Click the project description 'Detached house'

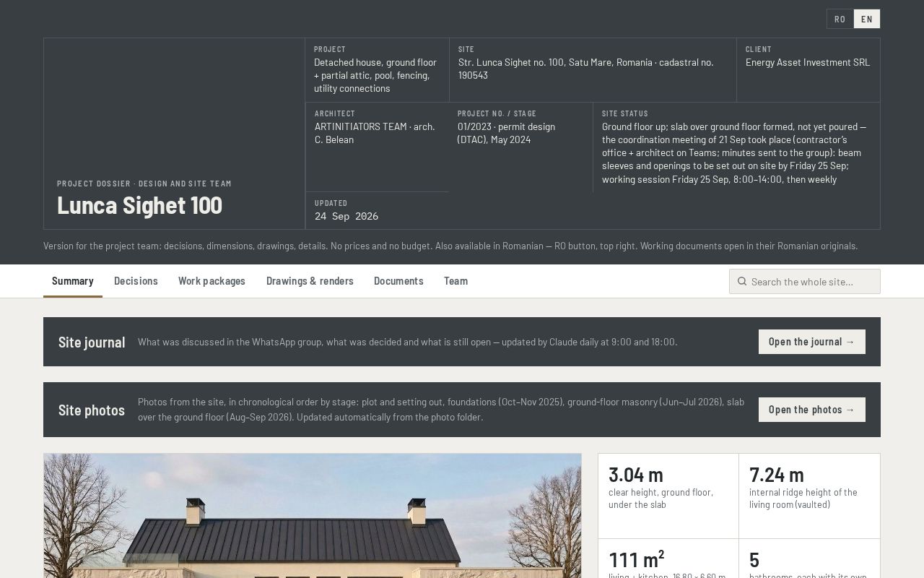pos(375,75)
